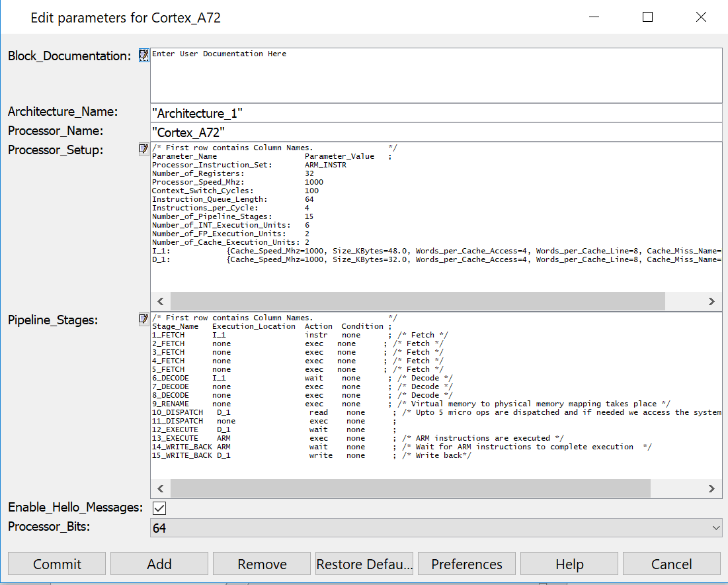Click the Commit button
Image resolution: width=728 pixels, height=585 pixels.
[x=57, y=564]
